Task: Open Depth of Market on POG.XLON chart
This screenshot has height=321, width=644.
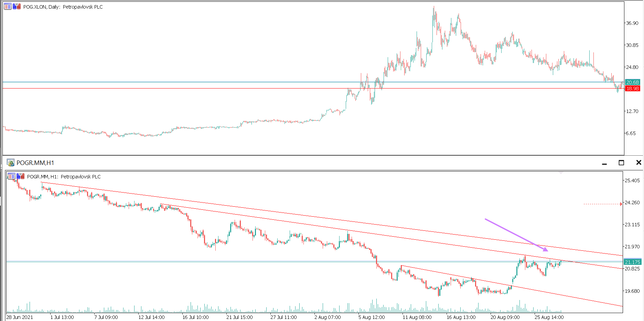Action: coord(8,7)
